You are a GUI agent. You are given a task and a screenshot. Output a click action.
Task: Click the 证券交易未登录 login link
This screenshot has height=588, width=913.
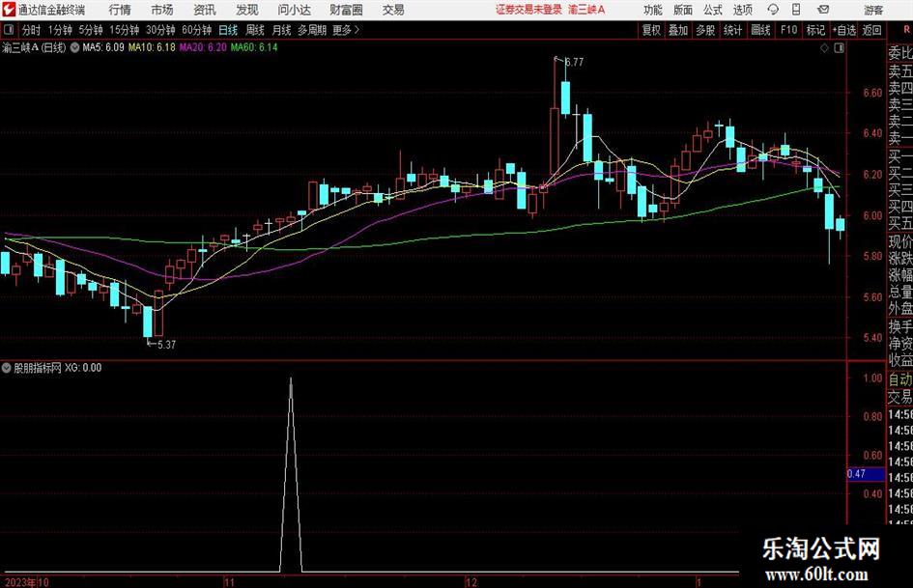pyautogui.click(x=528, y=10)
